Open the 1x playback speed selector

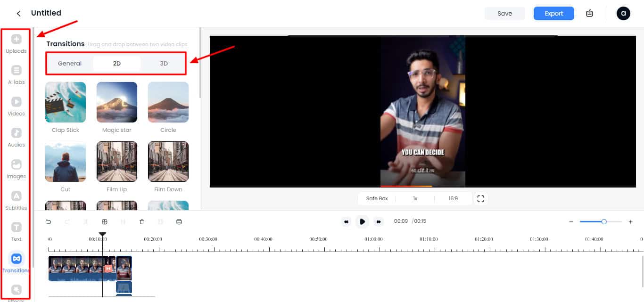[x=415, y=198]
